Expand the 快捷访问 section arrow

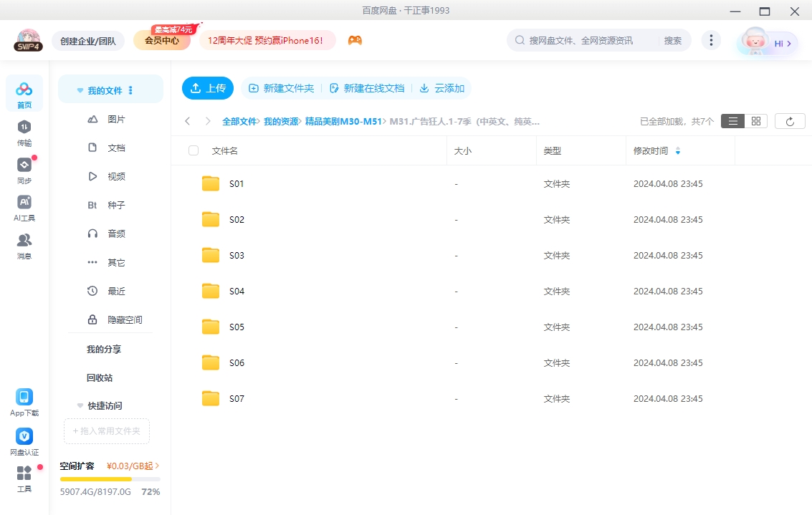tap(80, 406)
